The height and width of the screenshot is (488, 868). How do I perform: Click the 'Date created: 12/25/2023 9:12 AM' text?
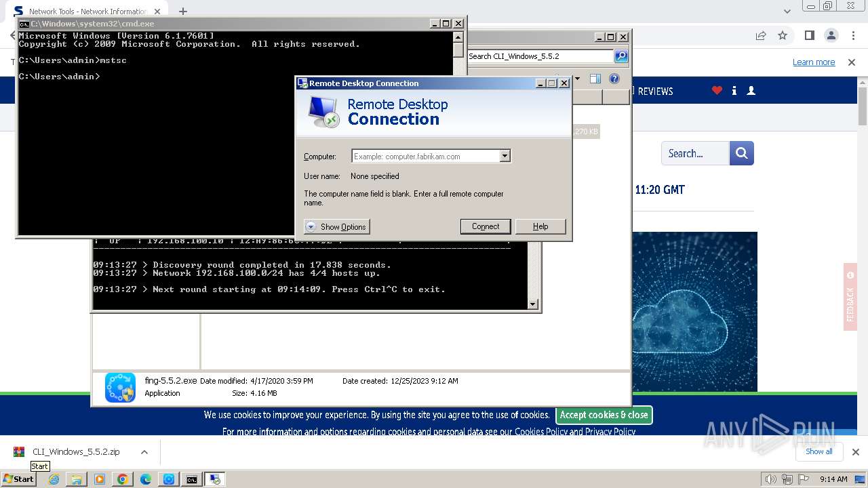pyautogui.click(x=400, y=381)
